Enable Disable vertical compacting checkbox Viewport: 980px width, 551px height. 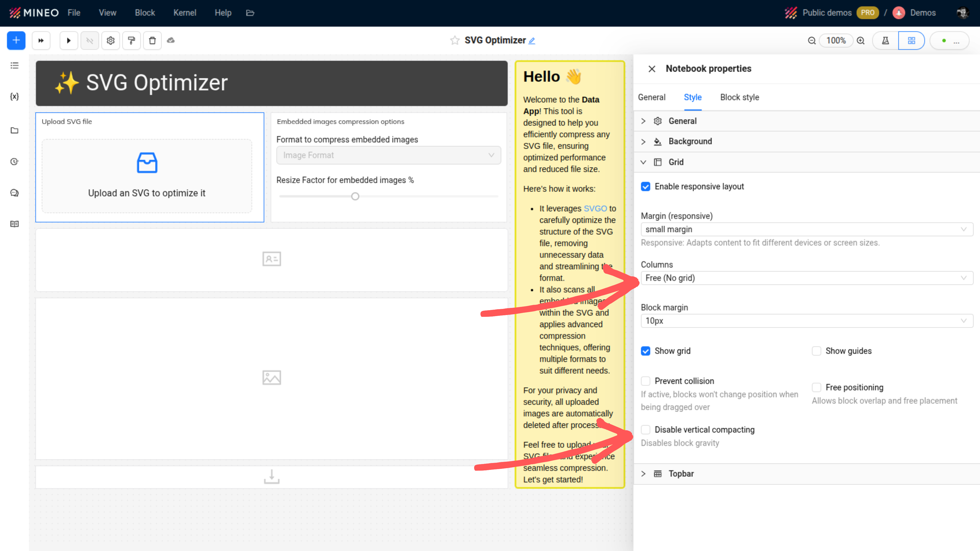pyautogui.click(x=646, y=430)
